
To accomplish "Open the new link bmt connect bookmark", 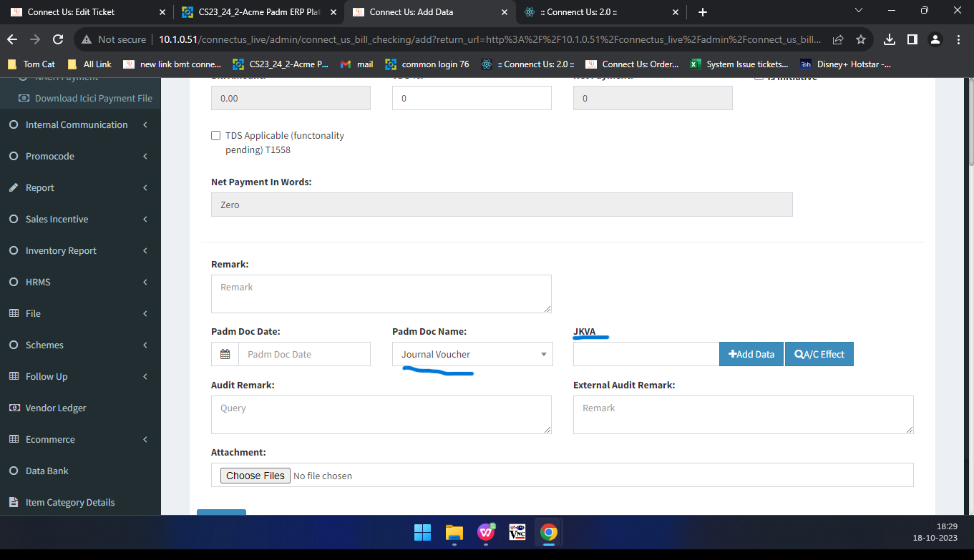I will coord(172,64).
